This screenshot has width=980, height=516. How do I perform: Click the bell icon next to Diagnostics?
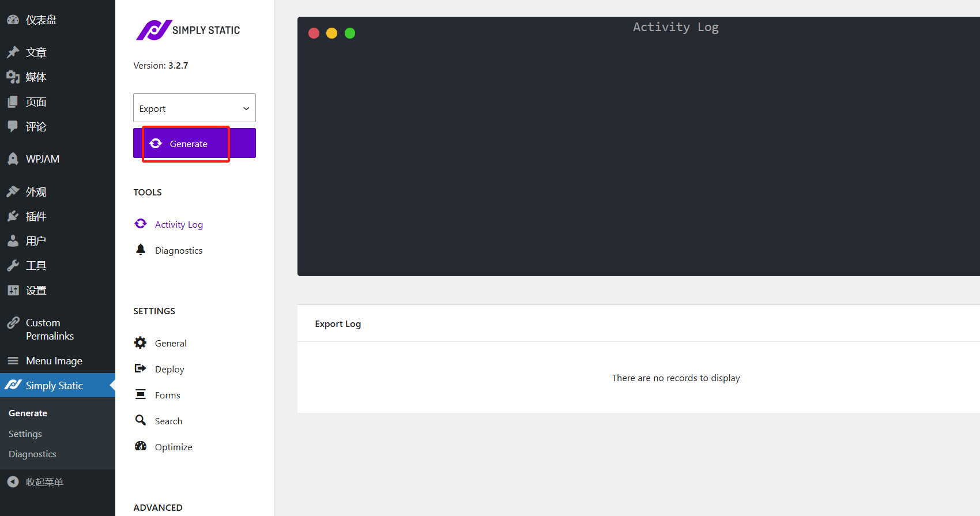tap(140, 250)
